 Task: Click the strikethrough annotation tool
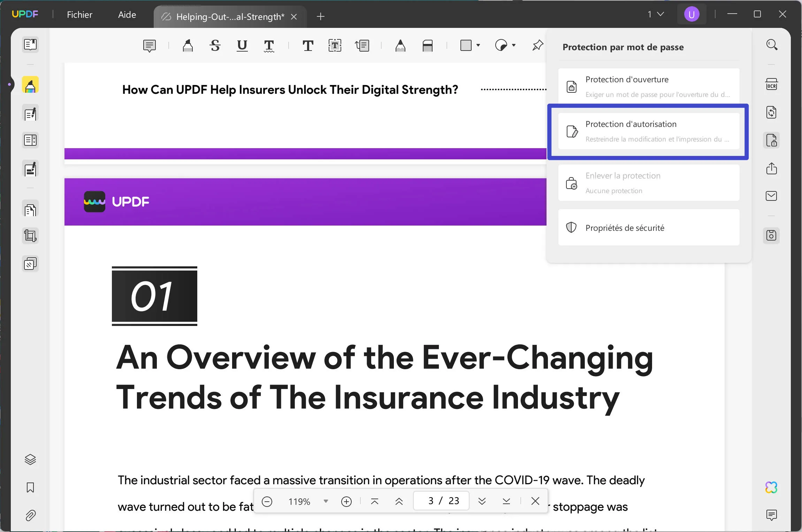point(215,46)
